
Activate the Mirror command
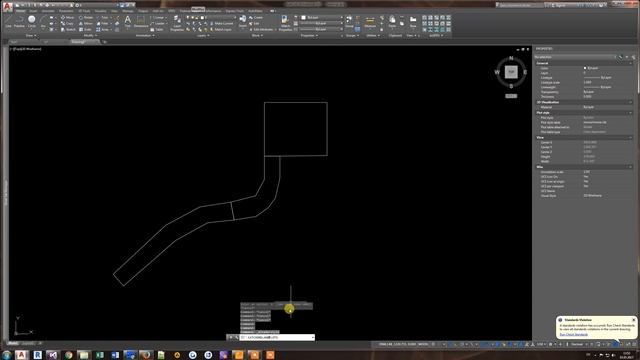[86, 24]
